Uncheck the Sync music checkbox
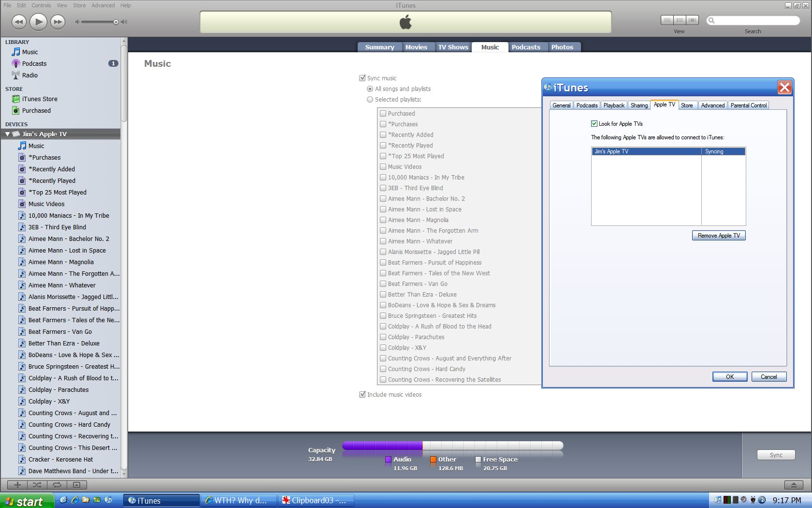Image resolution: width=812 pixels, height=508 pixels. [362, 78]
